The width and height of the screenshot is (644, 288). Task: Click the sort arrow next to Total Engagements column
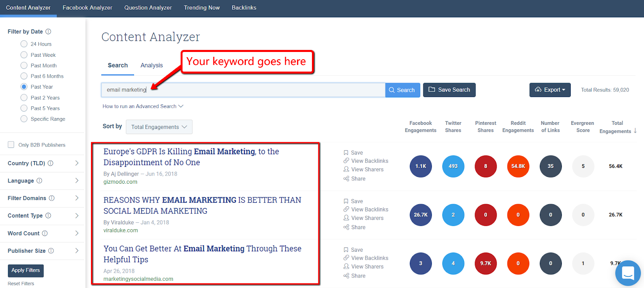point(635,131)
